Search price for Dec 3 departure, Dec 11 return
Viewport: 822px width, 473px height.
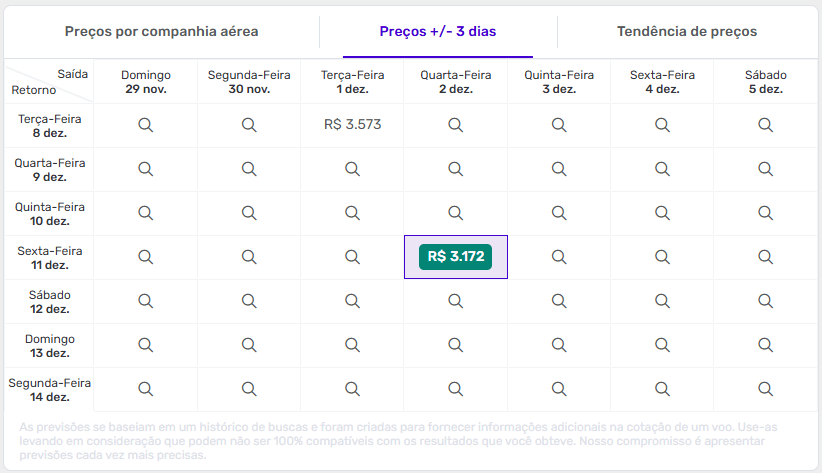point(559,257)
